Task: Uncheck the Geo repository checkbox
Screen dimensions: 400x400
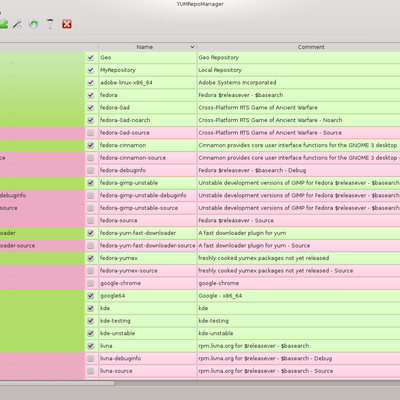Action: [x=90, y=58]
